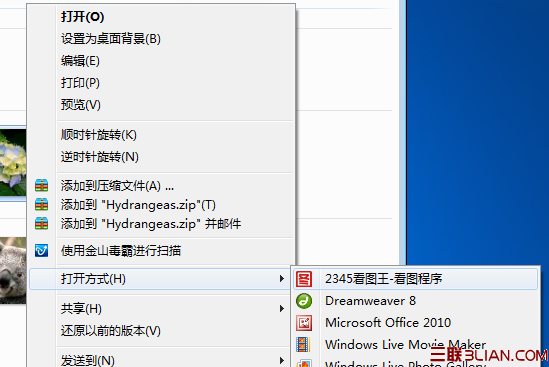Choose 打开(O) from the context menu

[x=161, y=16]
